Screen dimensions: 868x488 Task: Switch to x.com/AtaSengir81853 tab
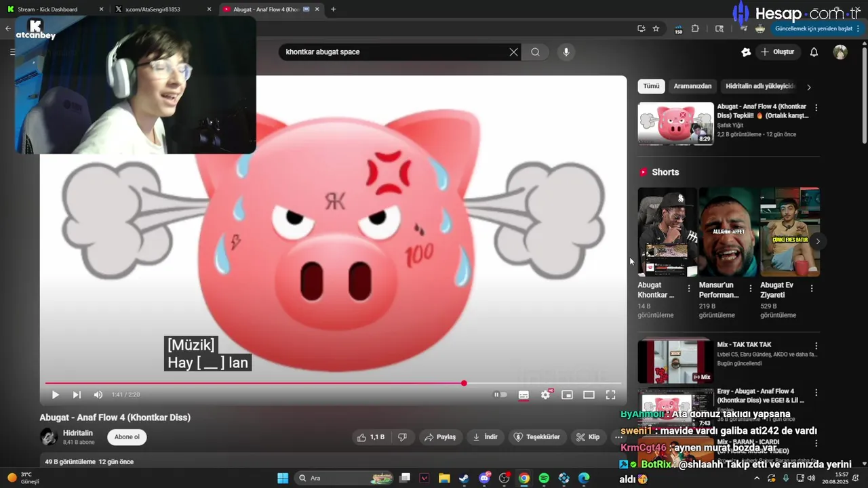coord(163,9)
